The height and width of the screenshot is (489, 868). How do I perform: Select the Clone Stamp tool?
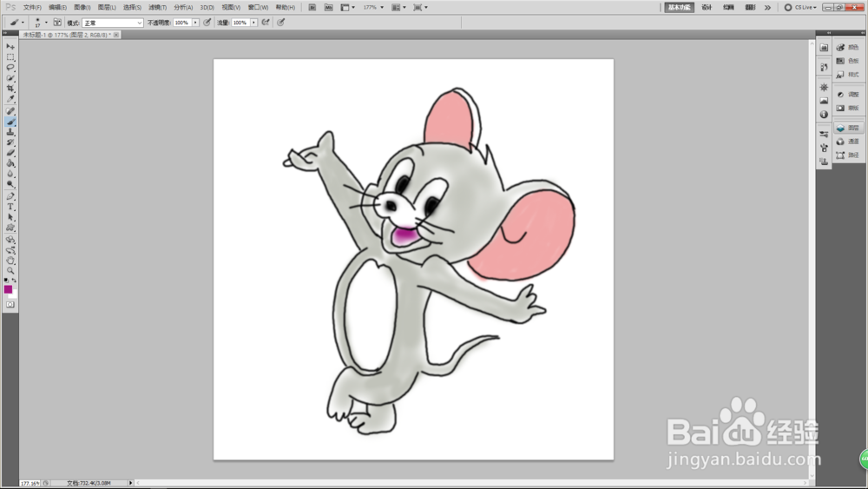(10, 132)
